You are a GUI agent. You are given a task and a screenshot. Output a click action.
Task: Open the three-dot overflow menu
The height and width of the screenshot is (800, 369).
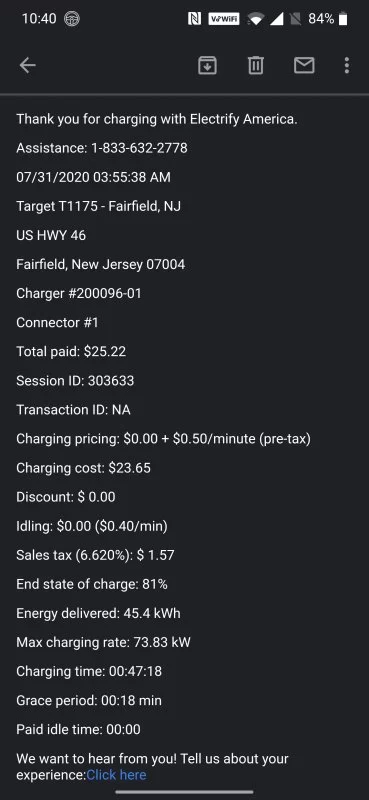[x=347, y=65]
